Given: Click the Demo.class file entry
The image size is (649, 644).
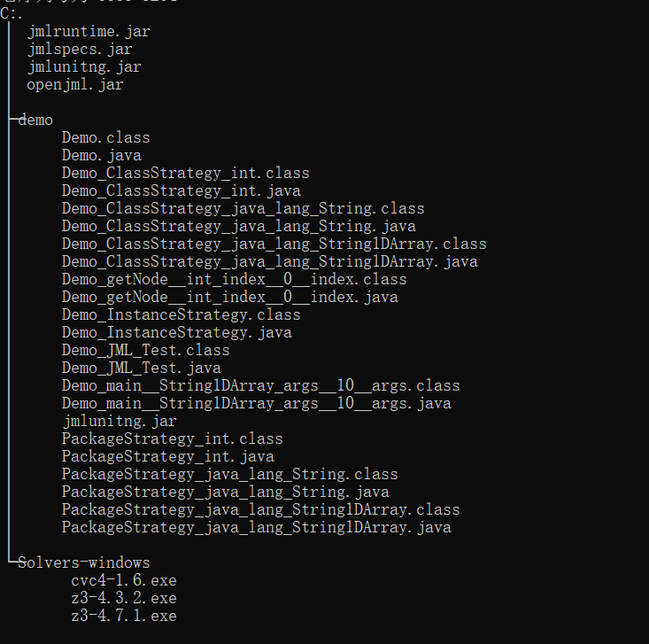Looking at the screenshot, I should [105, 137].
